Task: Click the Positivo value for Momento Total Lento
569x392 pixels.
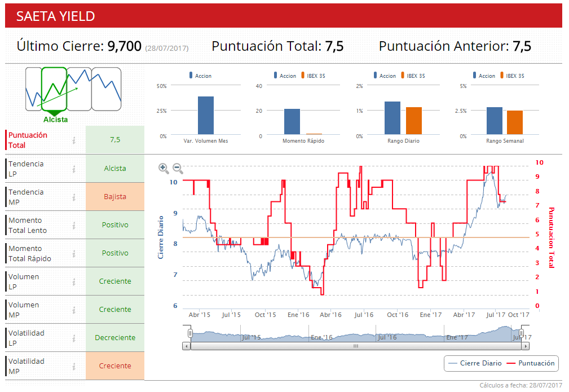Action: click(115, 225)
